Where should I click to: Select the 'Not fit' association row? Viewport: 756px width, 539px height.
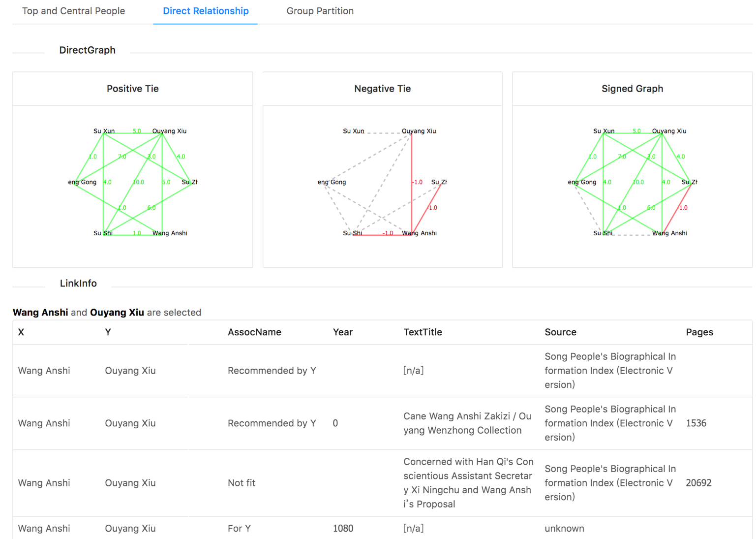point(383,483)
